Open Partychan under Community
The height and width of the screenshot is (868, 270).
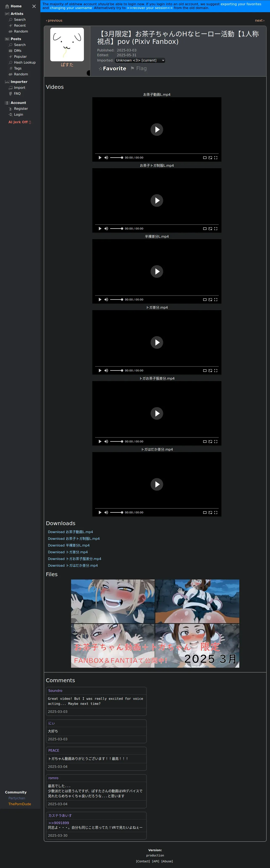(x=17, y=798)
